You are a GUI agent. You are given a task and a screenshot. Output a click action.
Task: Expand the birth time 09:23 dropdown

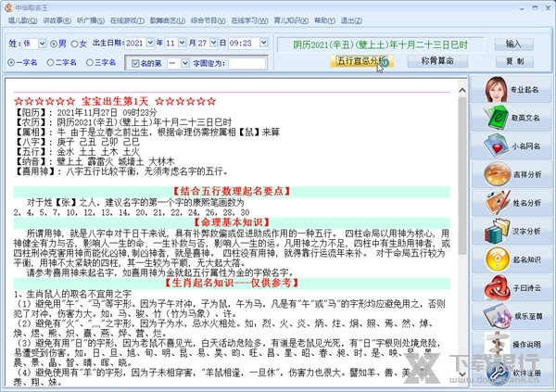pos(263,43)
